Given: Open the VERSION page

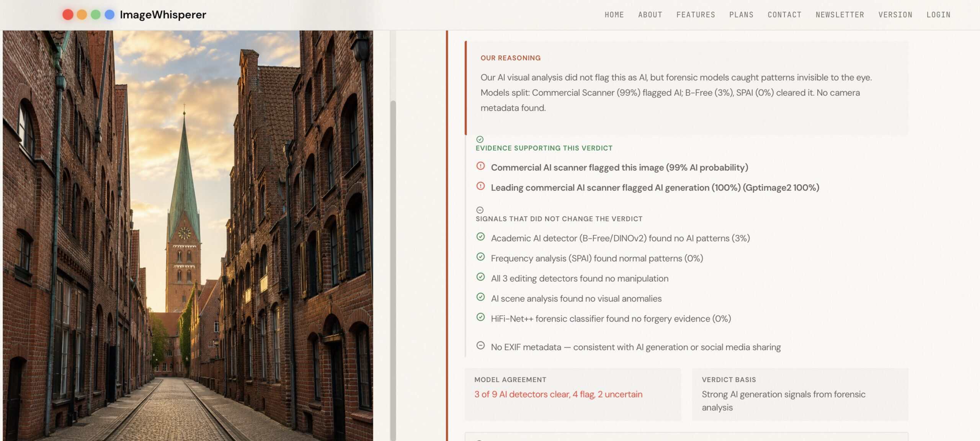Looking at the screenshot, I should (895, 15).
